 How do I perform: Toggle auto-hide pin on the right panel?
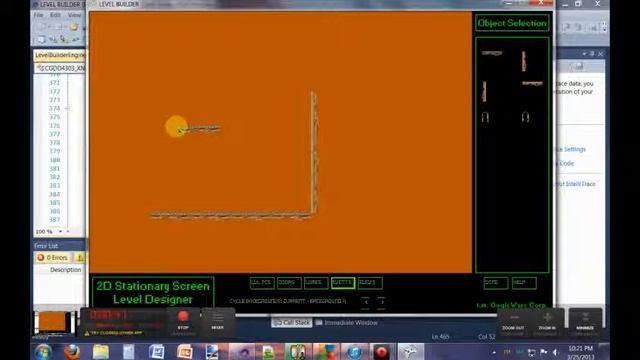click(x=592, y=53)
